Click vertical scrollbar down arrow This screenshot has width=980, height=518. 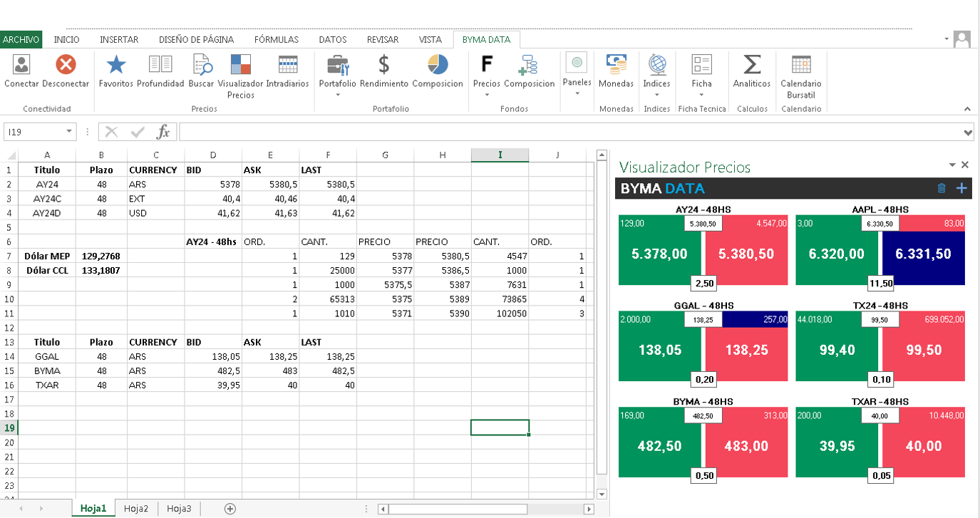(x=602, y=494)
